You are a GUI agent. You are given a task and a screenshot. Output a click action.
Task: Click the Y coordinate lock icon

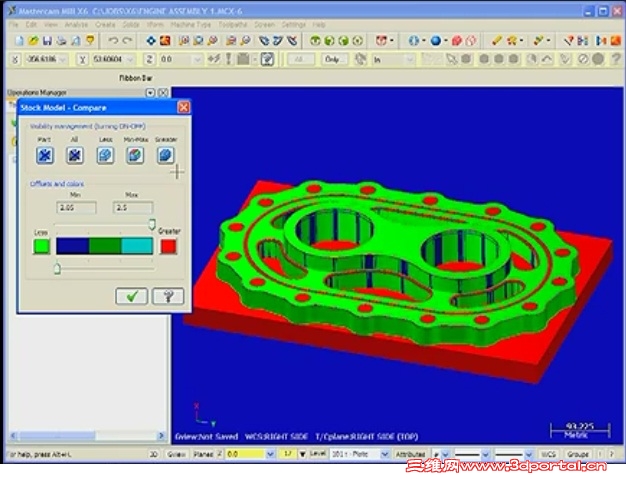click(x=82, y=59)
